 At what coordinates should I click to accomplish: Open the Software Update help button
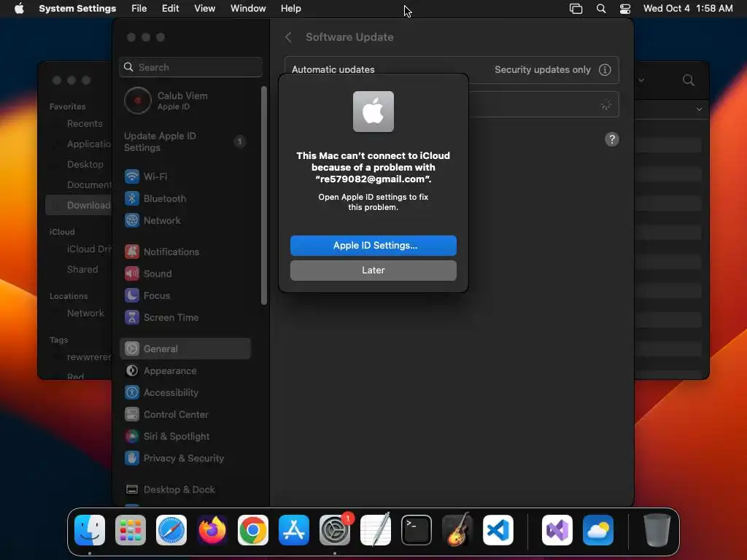coord(612,139)
